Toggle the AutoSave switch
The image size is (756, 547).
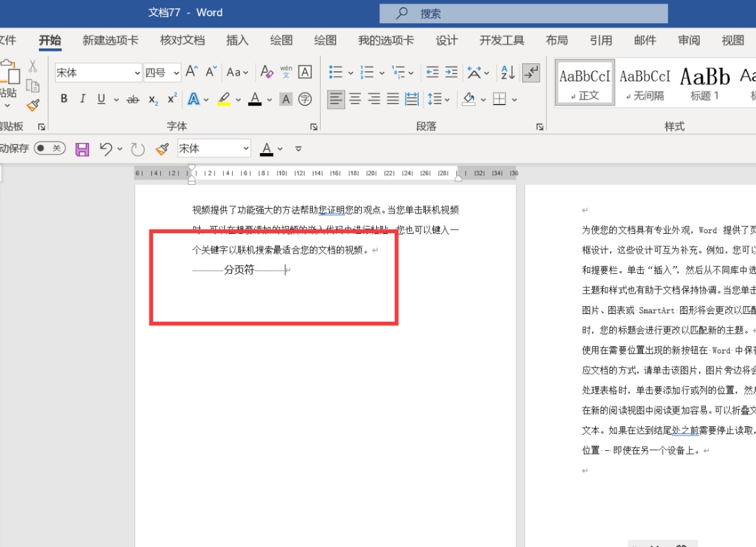point(50,148)
